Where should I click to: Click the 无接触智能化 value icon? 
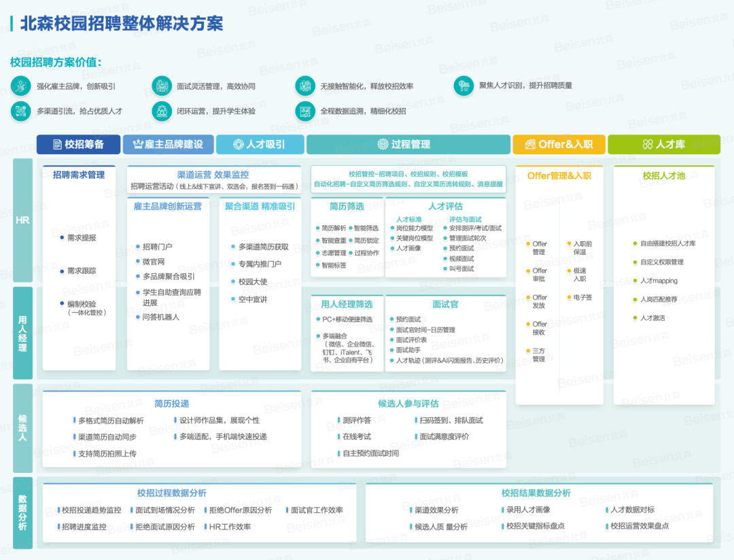coord(305,86)
